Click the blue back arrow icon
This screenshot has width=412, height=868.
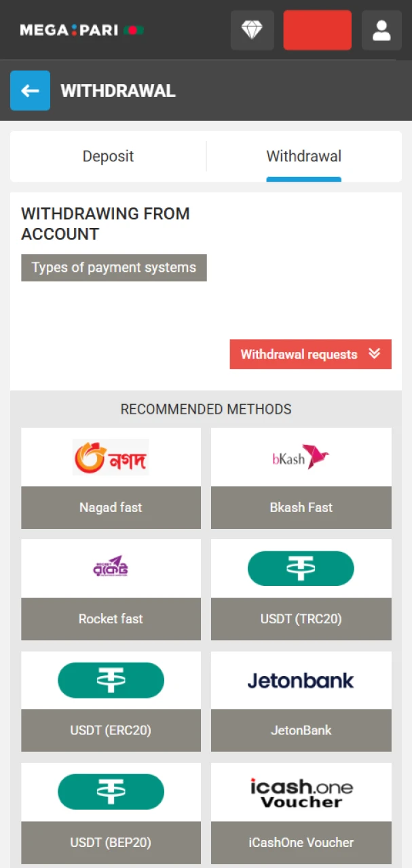click(30, 90)
